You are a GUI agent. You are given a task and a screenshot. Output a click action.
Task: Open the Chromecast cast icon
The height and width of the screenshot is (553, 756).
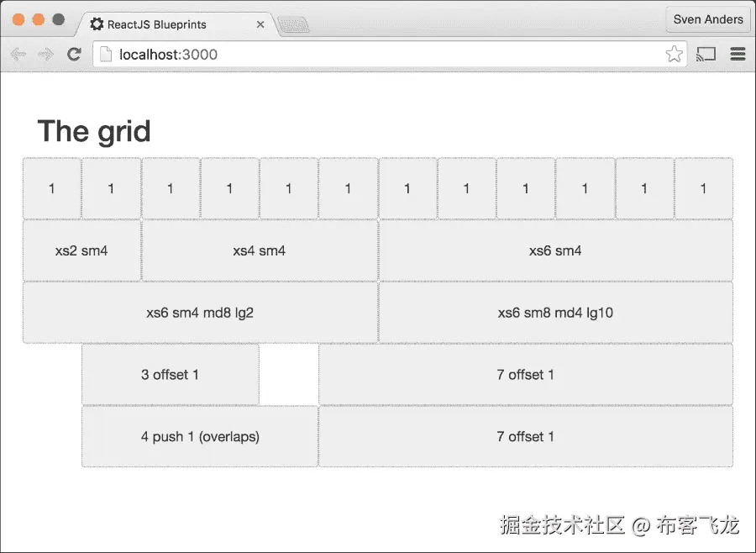tap(706, 53)
